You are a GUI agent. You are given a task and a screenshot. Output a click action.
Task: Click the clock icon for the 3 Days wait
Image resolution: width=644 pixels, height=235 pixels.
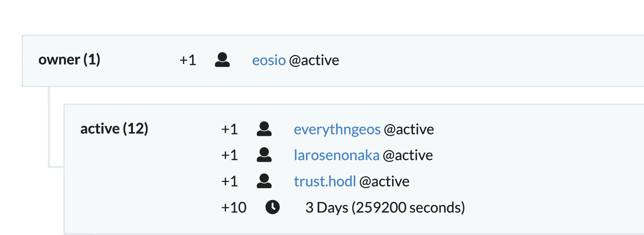[x=272, y=207]
